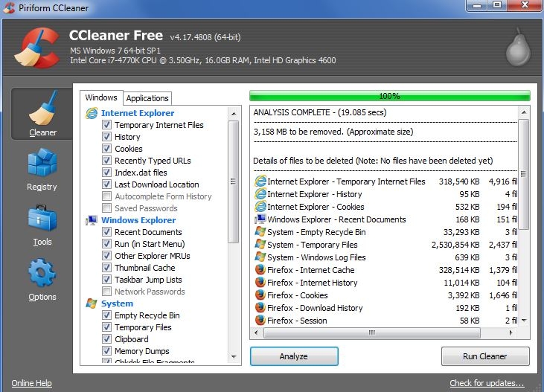Click the results vertical scrollbar thumb
Image resolution: width=544 pixels, height=392 pixels.
[524, 174]
